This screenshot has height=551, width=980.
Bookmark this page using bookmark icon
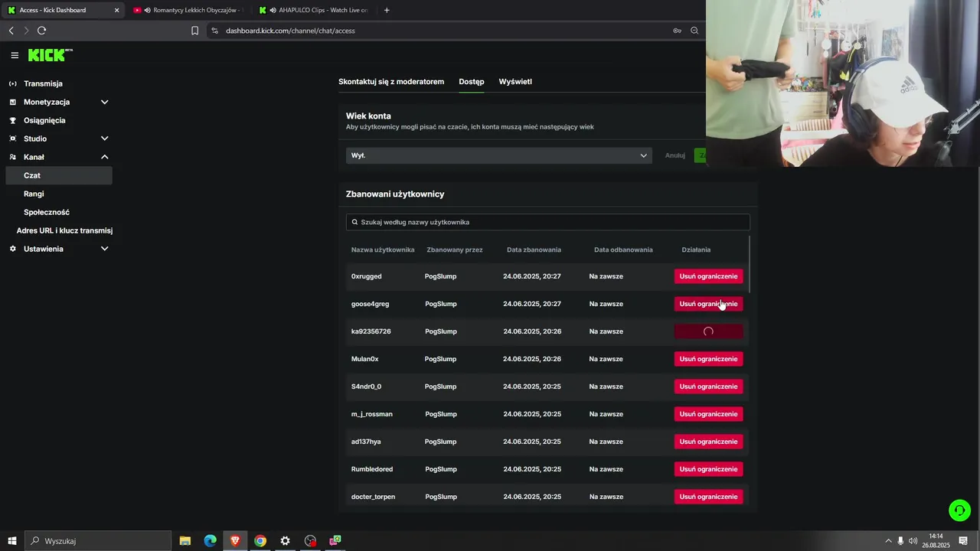tap(194, 31)
